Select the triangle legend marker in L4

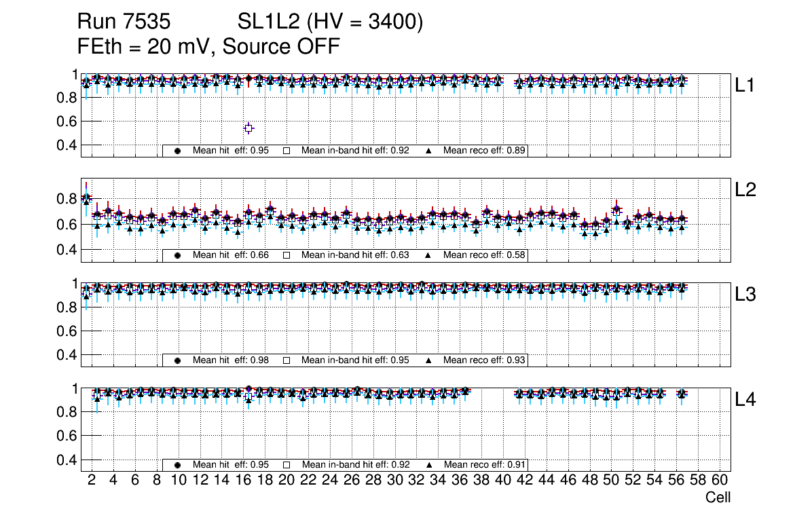pyautogui.click(x=428, y=465)
